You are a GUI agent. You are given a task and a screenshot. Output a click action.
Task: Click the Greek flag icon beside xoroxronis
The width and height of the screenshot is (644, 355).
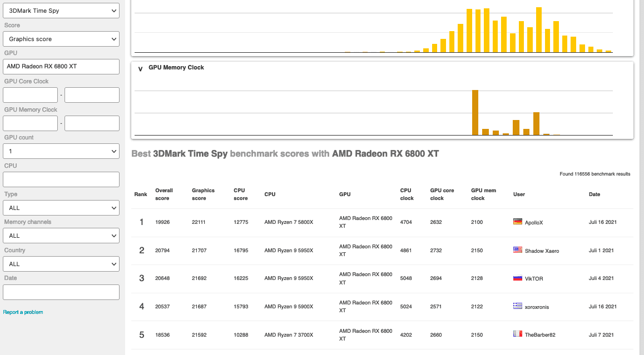click(x=518, y=306)
